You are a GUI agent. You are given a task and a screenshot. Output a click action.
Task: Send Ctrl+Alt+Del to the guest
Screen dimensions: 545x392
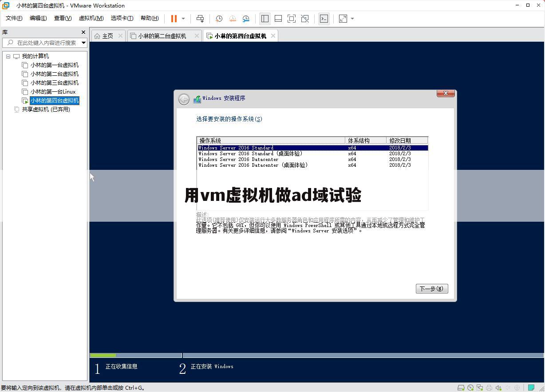(200, 19)
